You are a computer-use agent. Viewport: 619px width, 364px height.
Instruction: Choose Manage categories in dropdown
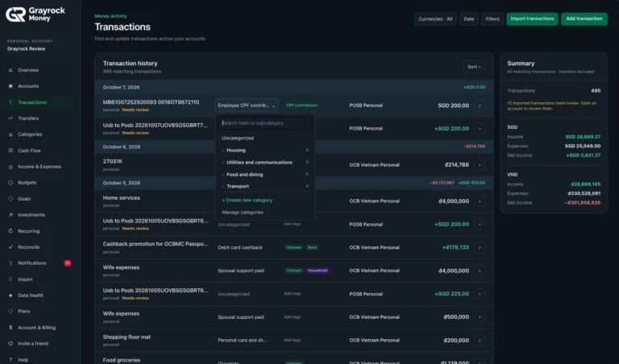tap(243, 212)
